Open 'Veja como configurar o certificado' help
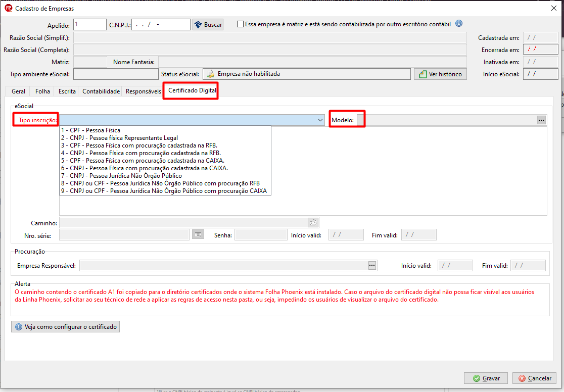The height and width of the screenshot is (392, 564). pyautogui.click(x=66, y=326)
